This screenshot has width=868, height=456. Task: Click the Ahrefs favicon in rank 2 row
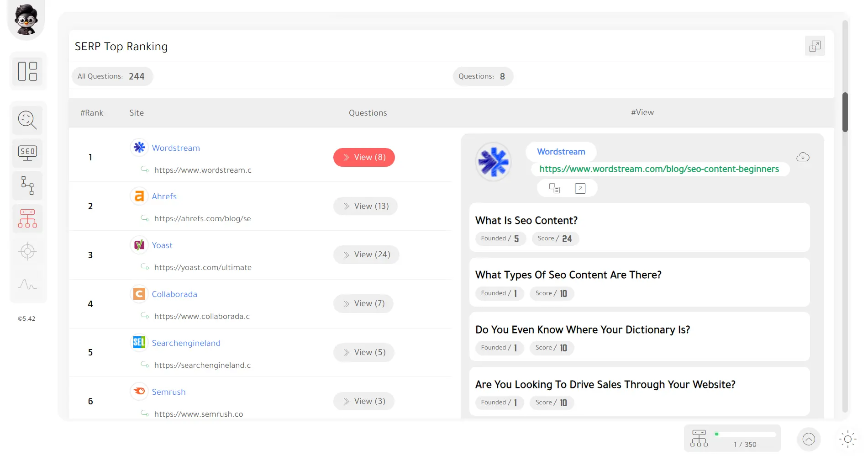pyautogui.click(x=139, y=196)
